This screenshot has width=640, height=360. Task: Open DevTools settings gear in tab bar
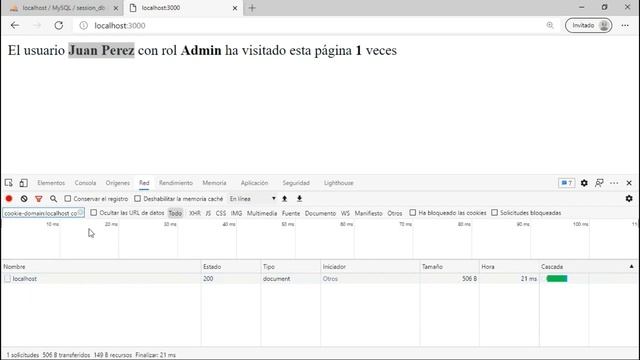click(584, 183)
